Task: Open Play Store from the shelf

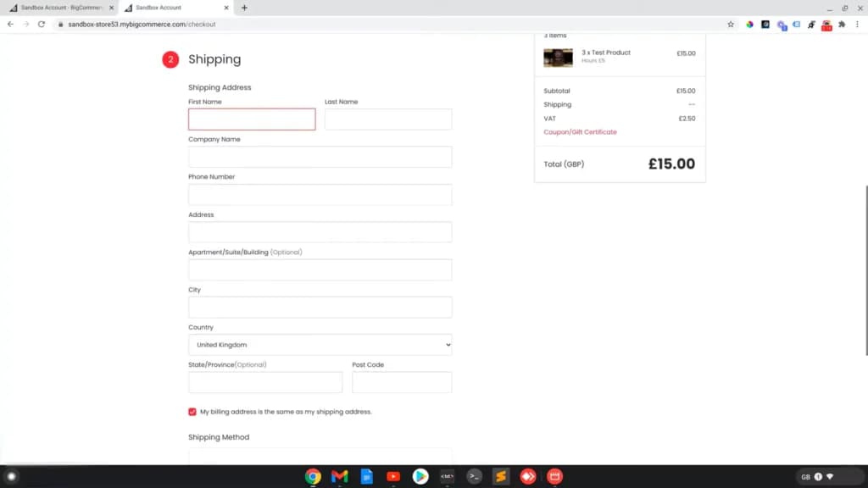Action: [x=420, y=476]
